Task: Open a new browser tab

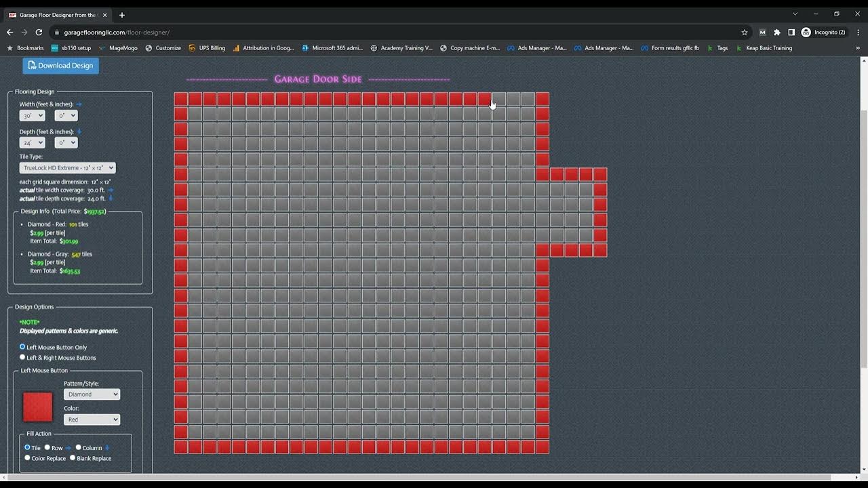Action: 122,15
